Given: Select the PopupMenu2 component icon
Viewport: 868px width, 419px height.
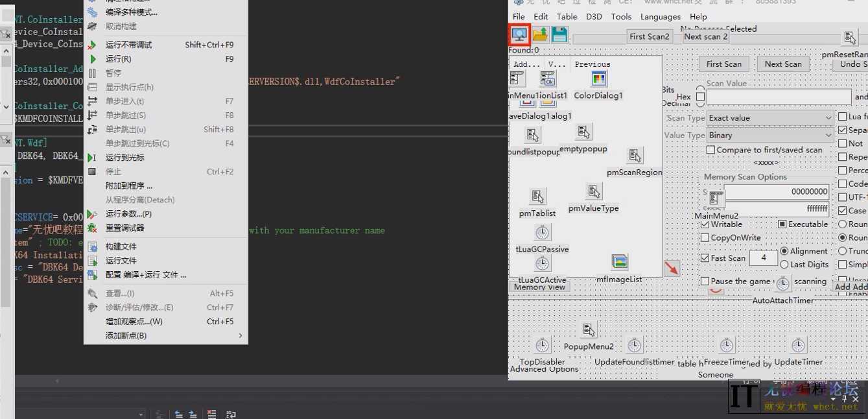Looking at the screenshot, I should pos(588,329).
